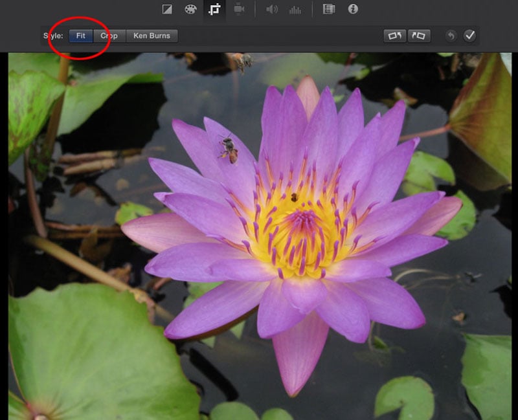Open the stabilization camera icon
518x420 pixels.
pos(239,9)
